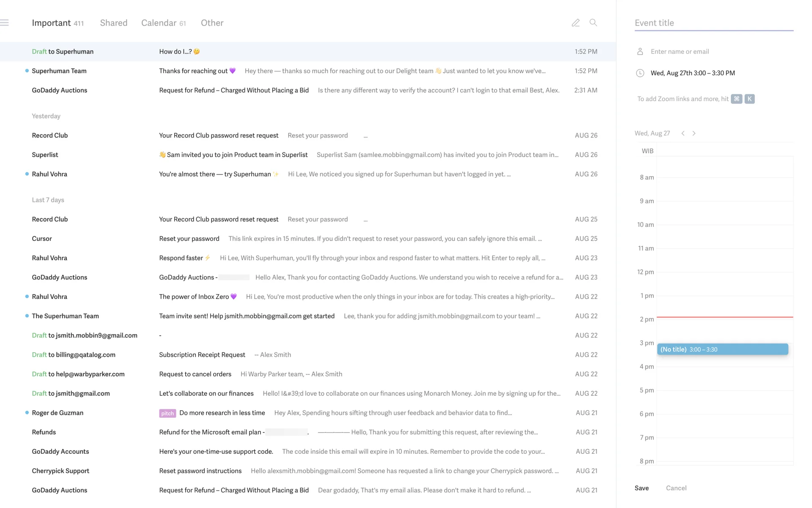Switch to the Calendar tab
812x508 pixels.
coord(159,23)
